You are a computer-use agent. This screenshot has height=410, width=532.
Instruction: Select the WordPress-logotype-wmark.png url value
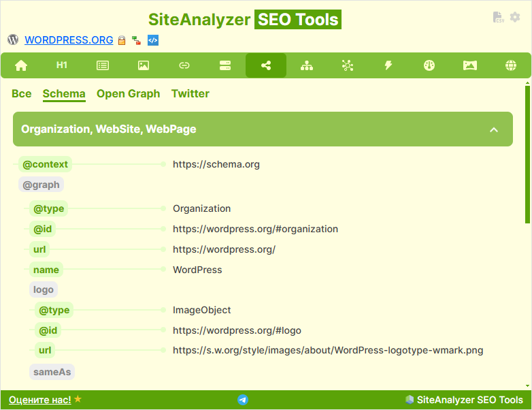click(328, 350)
